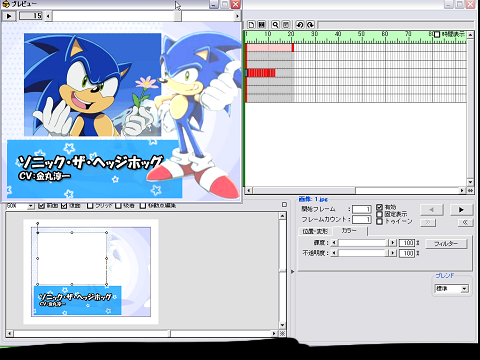Click the double left chevron button
Image resolution: width=480 pixels, height=360 pixels.
465,222
